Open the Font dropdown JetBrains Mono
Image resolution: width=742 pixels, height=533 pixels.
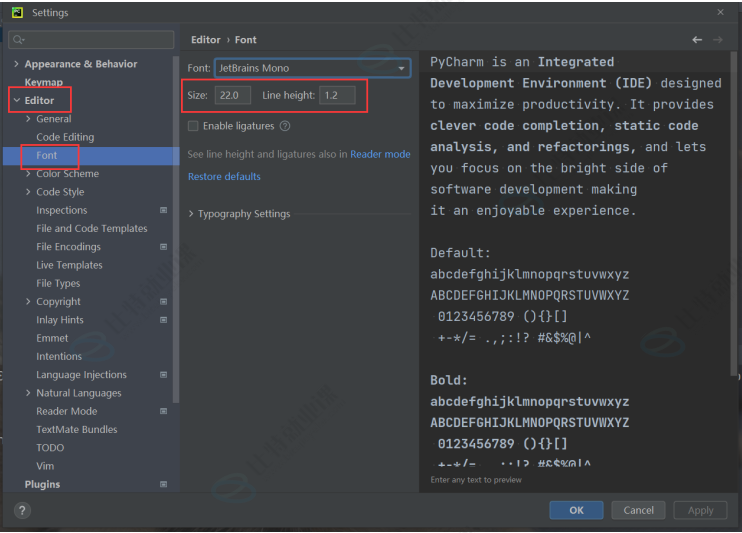click(312, 68)
